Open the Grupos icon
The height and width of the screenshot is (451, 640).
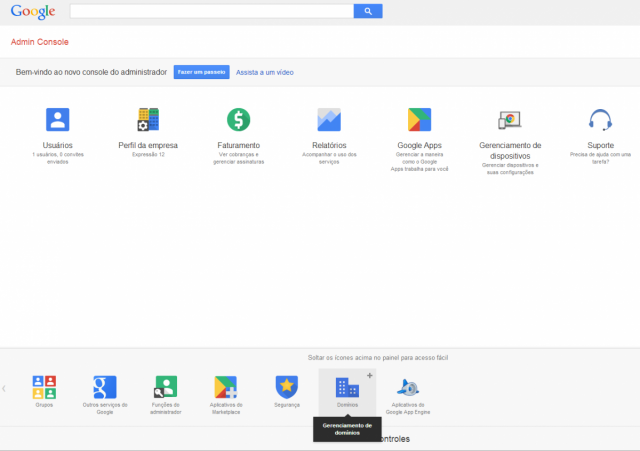coord(44,387)
